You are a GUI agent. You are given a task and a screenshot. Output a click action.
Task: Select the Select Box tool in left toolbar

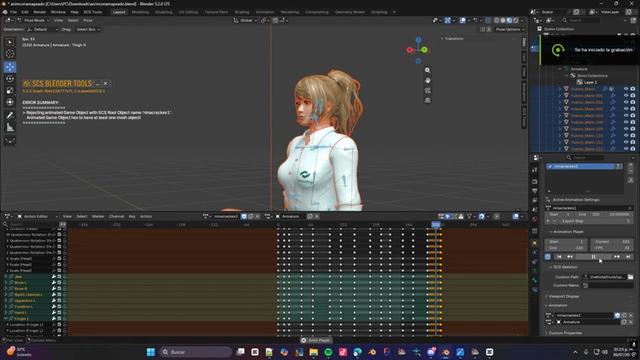click(10, 42)
